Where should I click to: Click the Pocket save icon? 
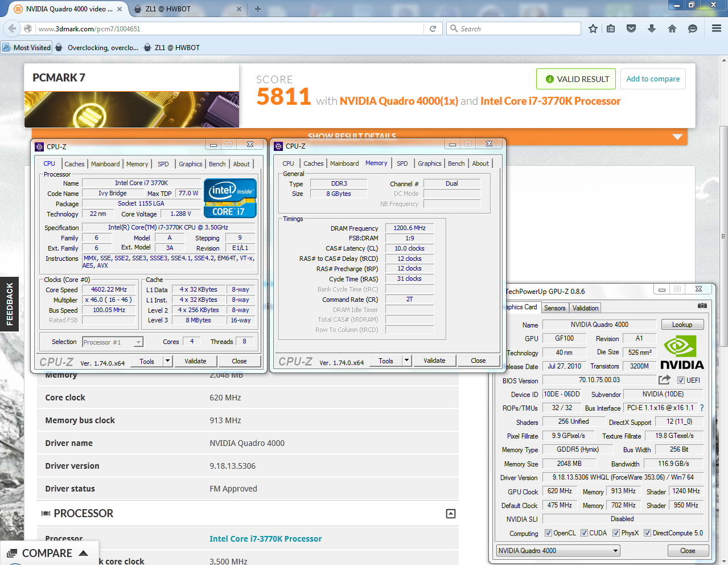pyautogui.click(x=631, y=28)
